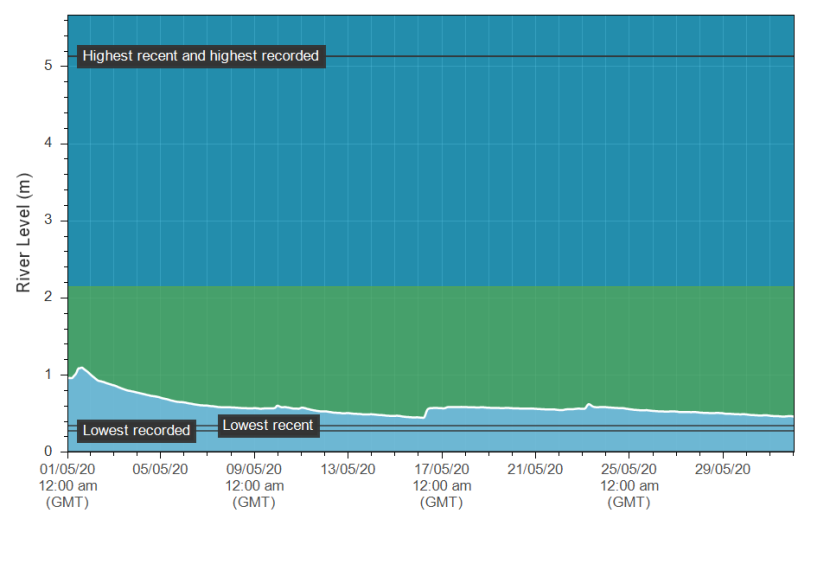Select the 13/05/20 x-axis date
The height and width of the screenshot is (571, 830).
pos(348,468)
